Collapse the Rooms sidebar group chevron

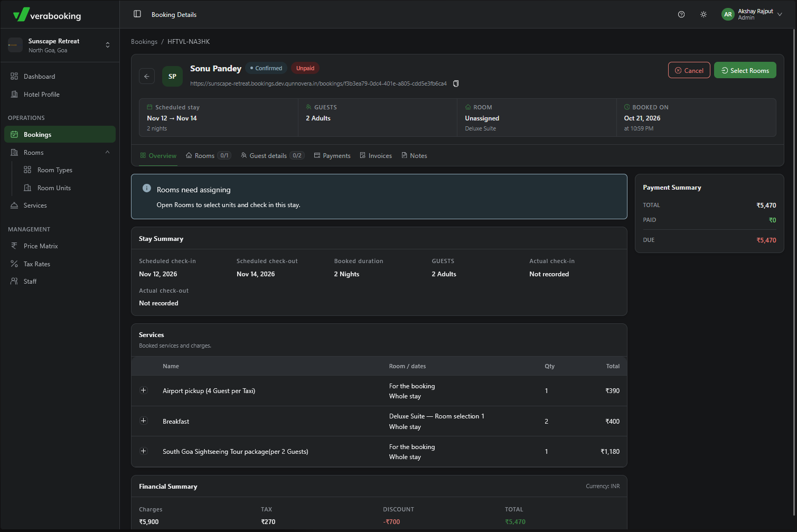click(x=108, y=152)
